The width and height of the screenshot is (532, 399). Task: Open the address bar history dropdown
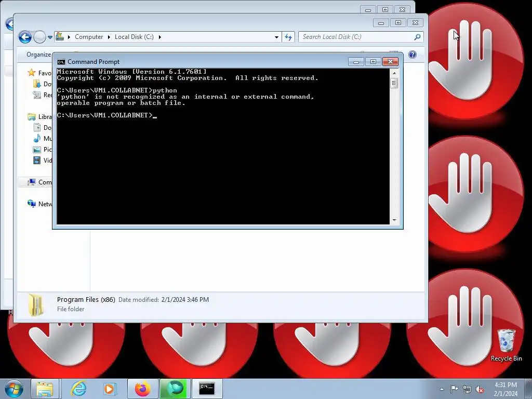[276, 37]
